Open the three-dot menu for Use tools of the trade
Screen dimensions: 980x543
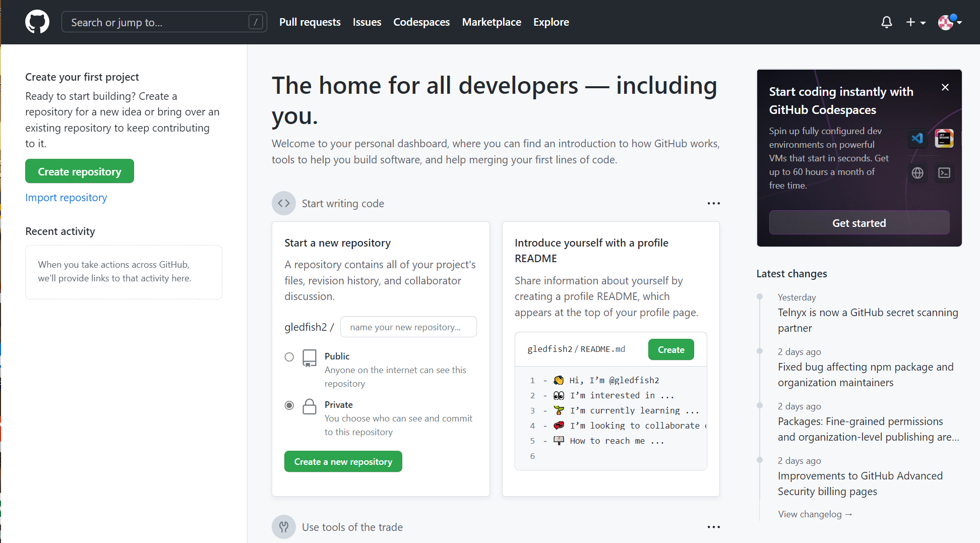(713, 527)
